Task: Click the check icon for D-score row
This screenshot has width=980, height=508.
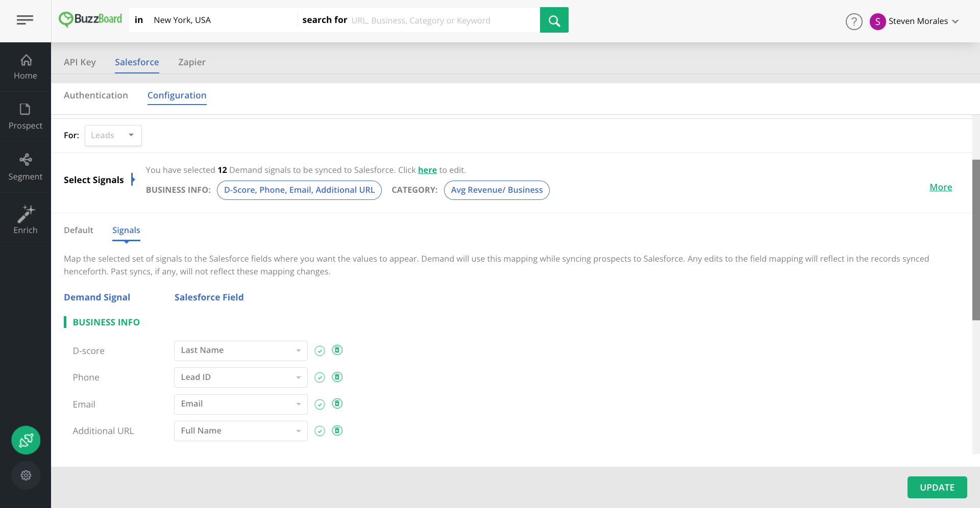Action: pyautogui.click(x=320, y=351)
